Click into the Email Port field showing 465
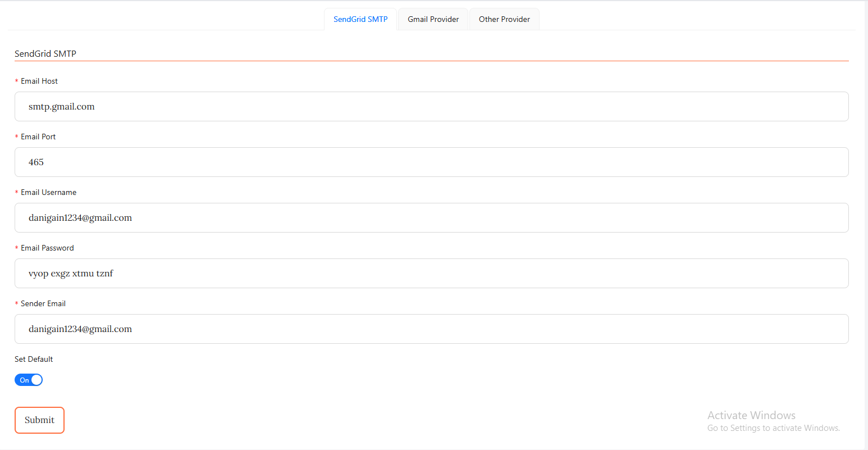This screenshot has width=868, height=450. (431, 162)
